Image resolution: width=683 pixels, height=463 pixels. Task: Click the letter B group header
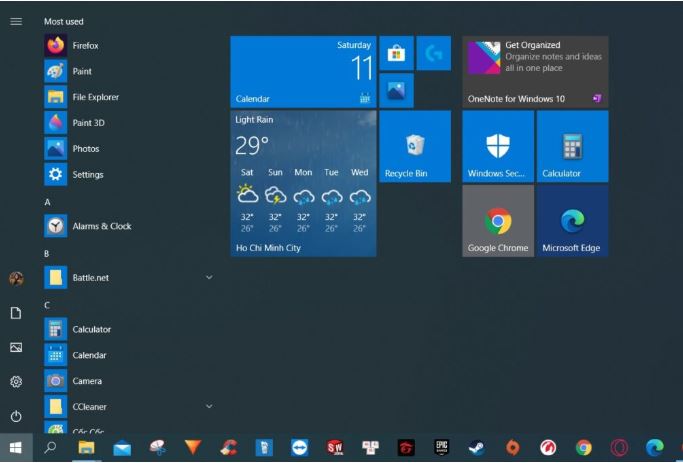pyautogui.click(x=47, y=253)
